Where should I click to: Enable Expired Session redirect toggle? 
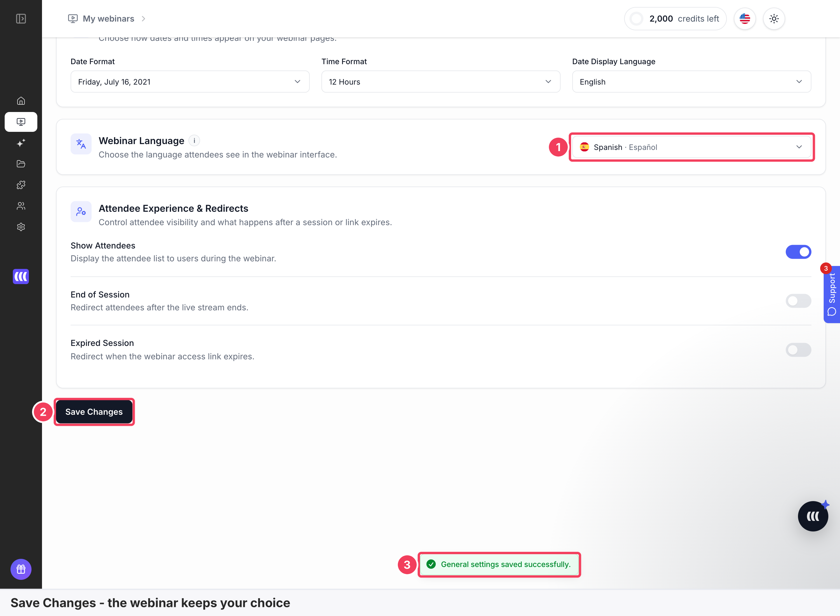pyautogui.click(x=798, y=350)
